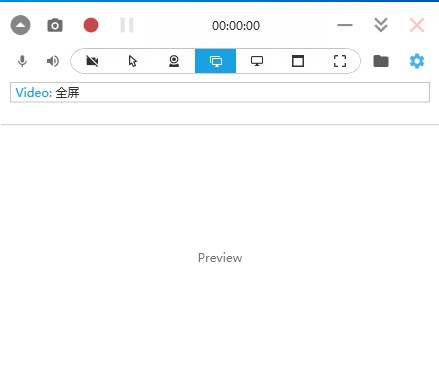Collapse the panel using the round up-arrow button
439x392 pixels.
20,25
